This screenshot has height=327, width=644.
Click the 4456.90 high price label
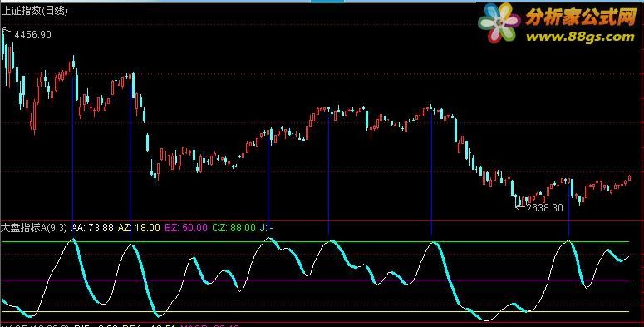[x=33, y=35]
